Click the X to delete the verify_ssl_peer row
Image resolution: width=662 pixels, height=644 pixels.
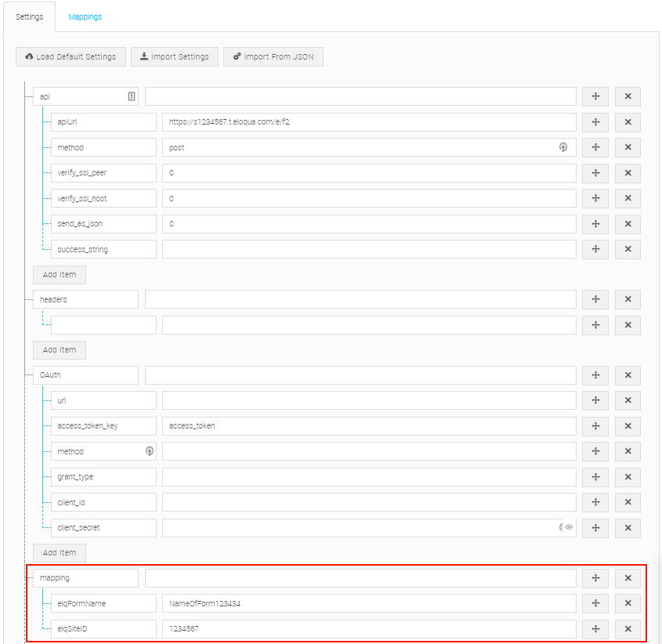(628, 173)
